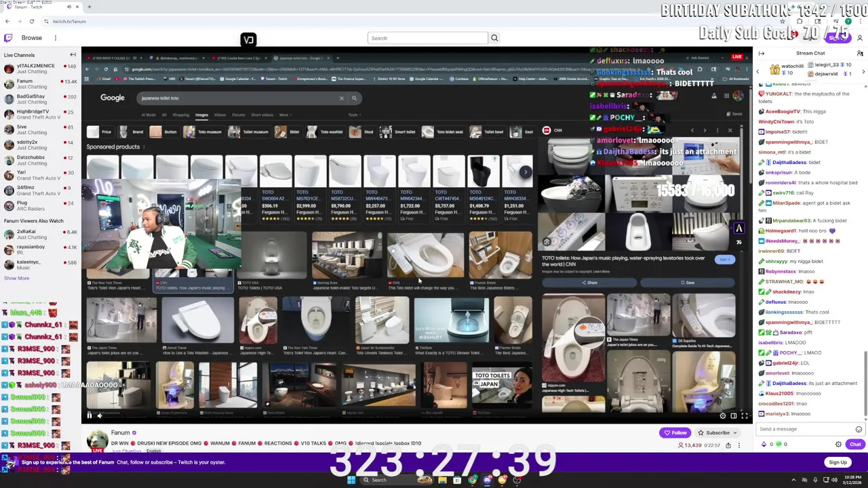Mute the stream player volume
Viewport: 868px width, 488px height.
(99, 415)
